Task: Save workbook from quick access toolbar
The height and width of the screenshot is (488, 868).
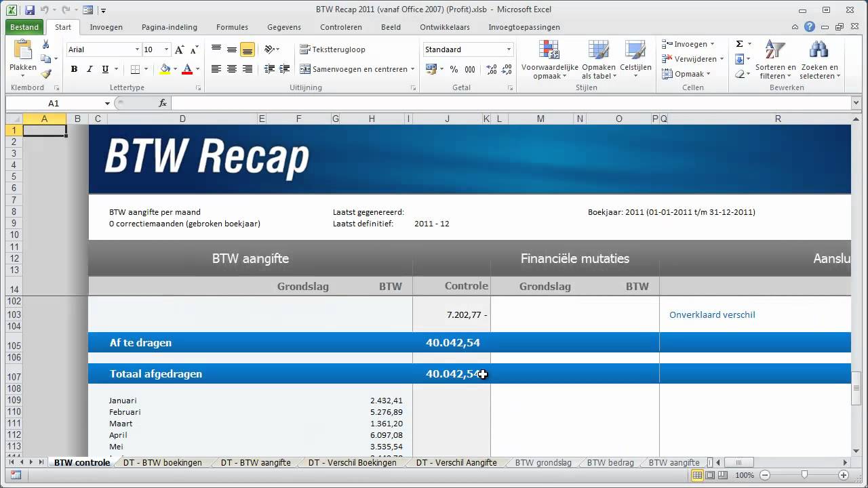Action: 29,10
